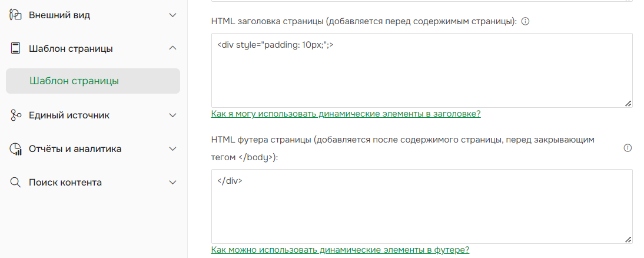Expand the Внешний вид section chevron
Screen dimensions: 644x258
(172, 15)
